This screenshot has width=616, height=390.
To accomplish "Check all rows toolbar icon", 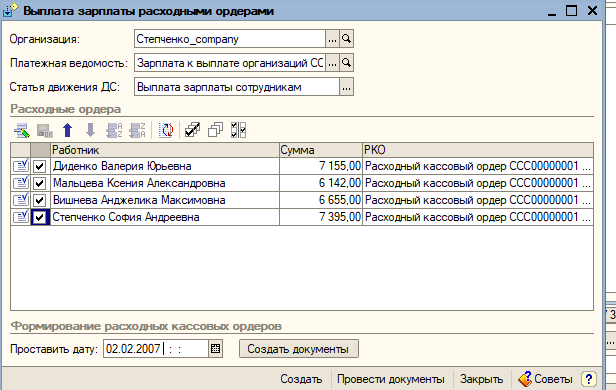I will [192, 130].
